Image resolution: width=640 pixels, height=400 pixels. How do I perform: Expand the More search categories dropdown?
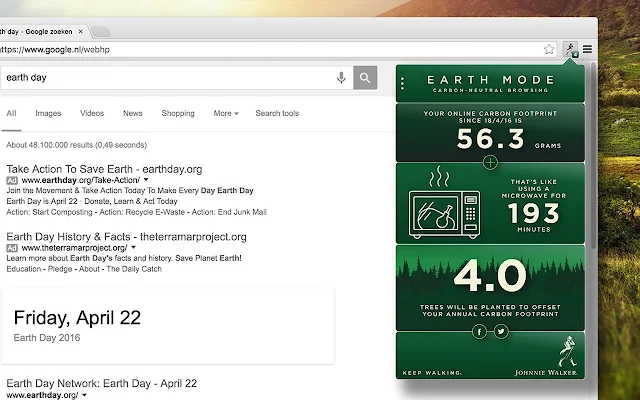pyautogui.click(x=226, y=113)
